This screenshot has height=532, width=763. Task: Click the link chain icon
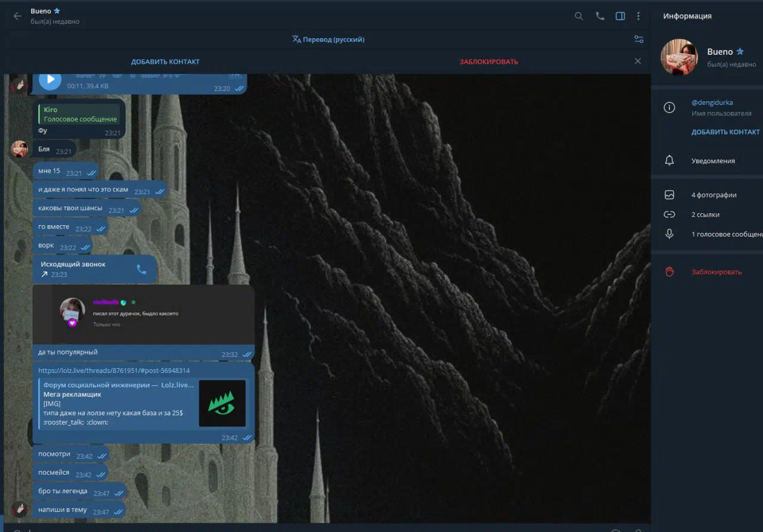coord(669,214)
